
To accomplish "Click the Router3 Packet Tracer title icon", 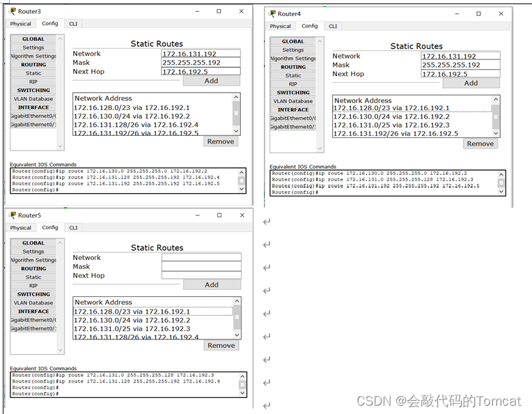I will [13, 11].
